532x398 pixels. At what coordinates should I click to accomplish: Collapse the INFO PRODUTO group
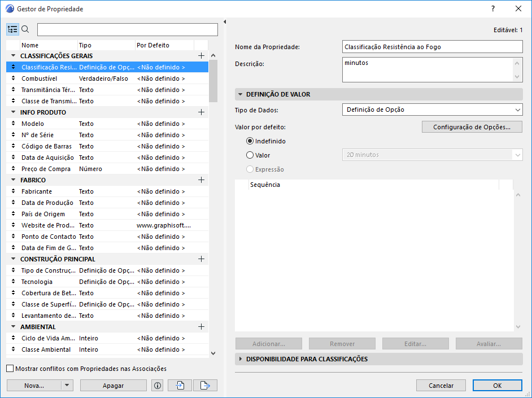click(13, 112)
